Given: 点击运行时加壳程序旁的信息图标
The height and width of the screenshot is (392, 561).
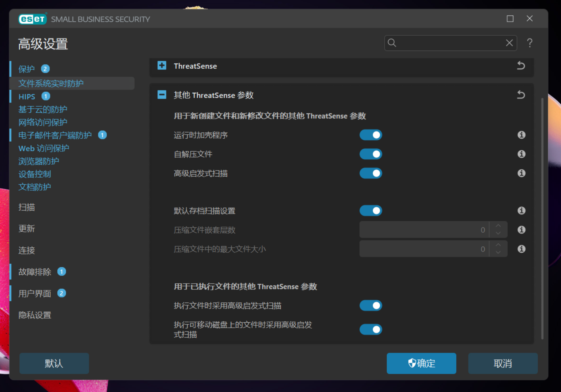Looking at the screenshot, I should (x=521, y=135).
